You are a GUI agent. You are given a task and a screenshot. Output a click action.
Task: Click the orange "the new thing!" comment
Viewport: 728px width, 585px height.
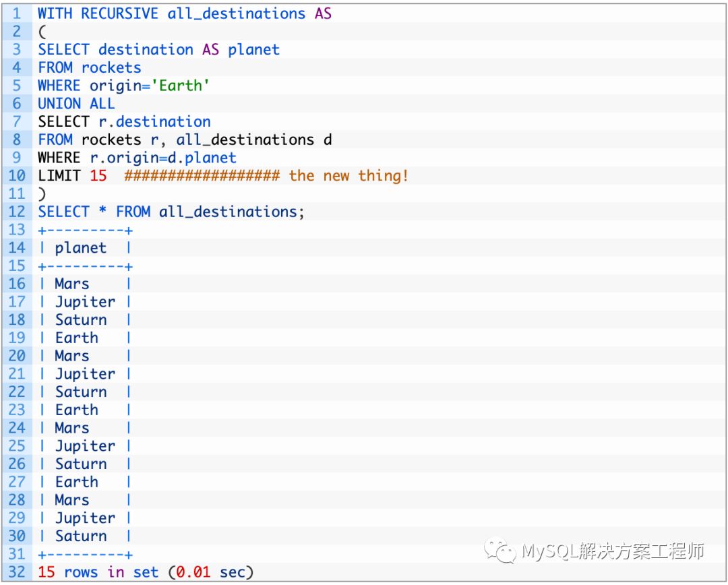point(348,176)
